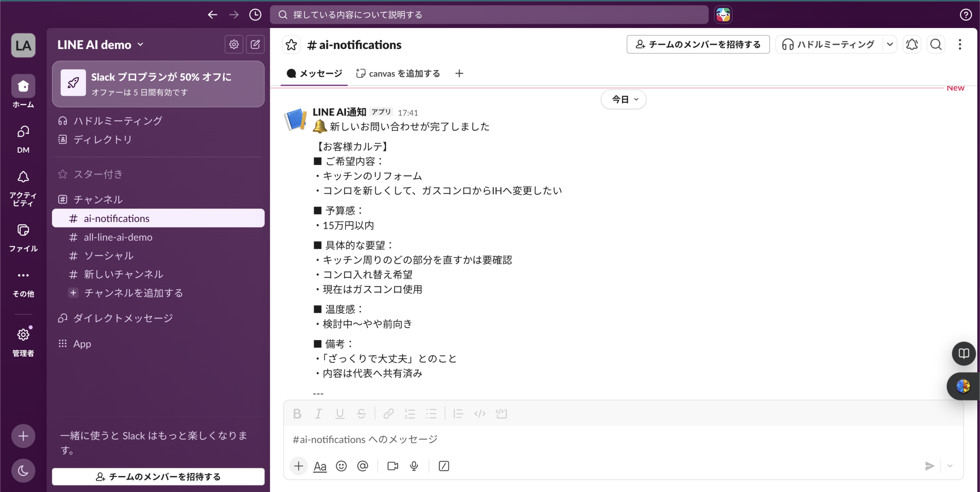Open アクティビティ notifications
Screen dimensions: 980x492
coord(23,188)
